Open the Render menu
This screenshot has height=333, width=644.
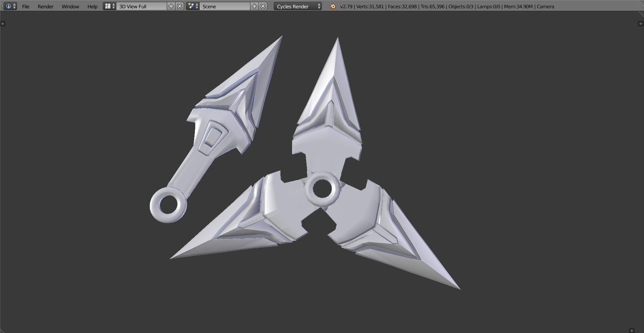click(46, 6)
